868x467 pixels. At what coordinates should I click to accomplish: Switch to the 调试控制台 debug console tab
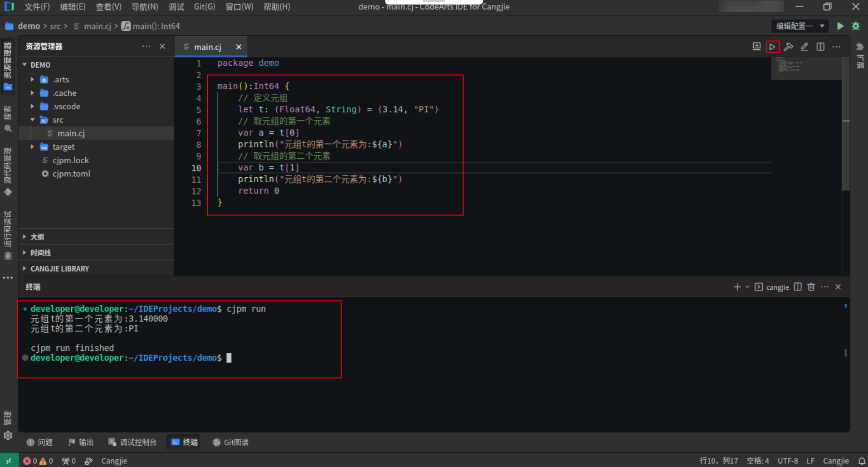click(132, 442)
